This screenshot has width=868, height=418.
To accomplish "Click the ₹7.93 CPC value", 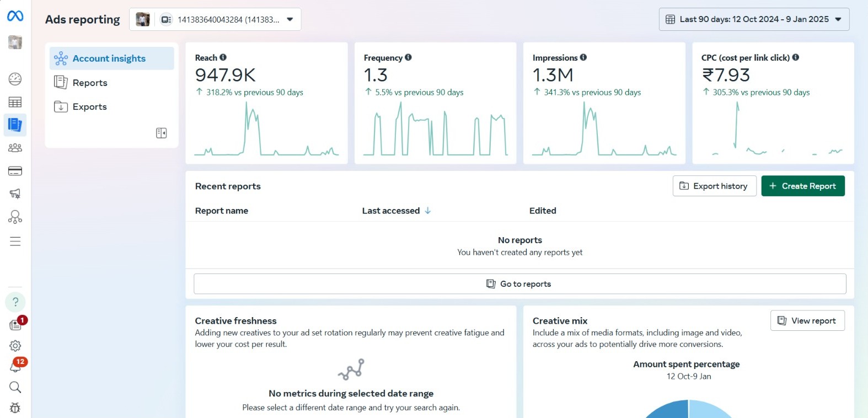I will point(726,75).
